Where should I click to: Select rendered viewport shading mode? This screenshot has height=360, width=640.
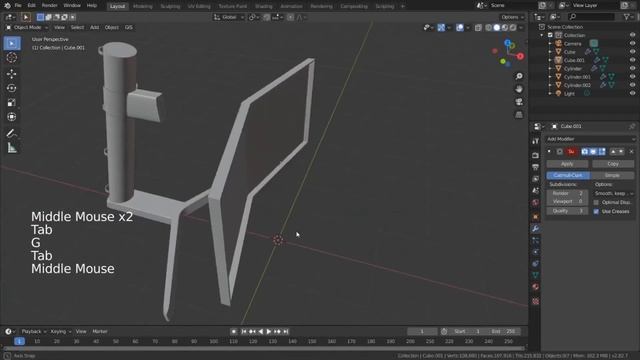coord(513,28)
